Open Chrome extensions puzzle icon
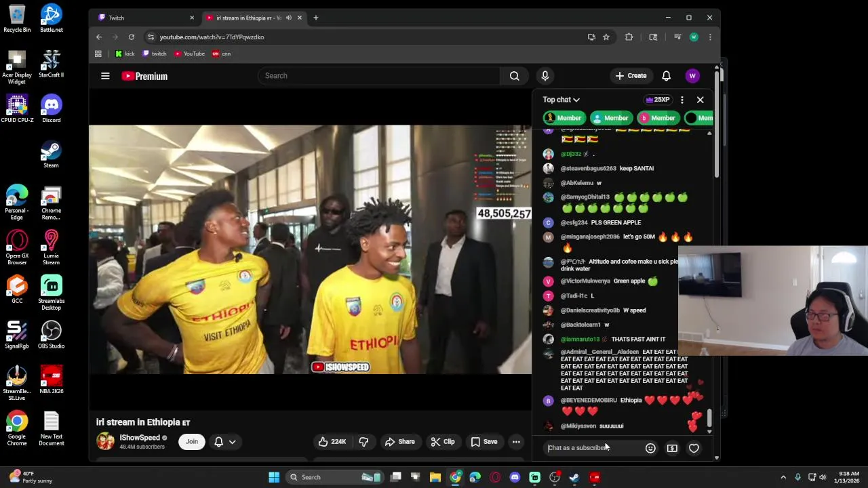This screenshot has height=488, width=868. (629, 37)
